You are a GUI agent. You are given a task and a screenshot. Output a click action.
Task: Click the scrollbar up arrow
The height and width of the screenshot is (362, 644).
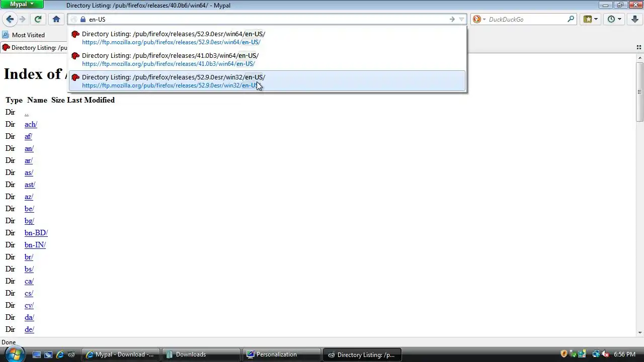point(639,57)
